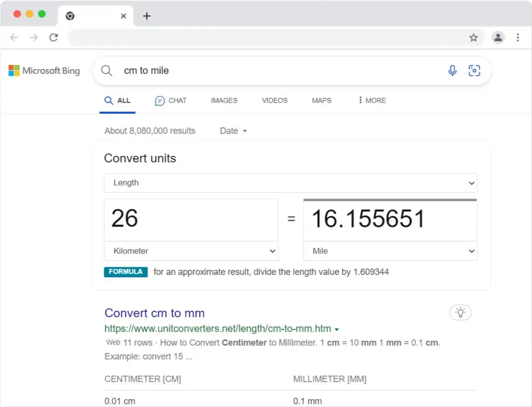Open the Convert cm to mm result link
Screen dimensions: 532x407
(x=154, y=313)
